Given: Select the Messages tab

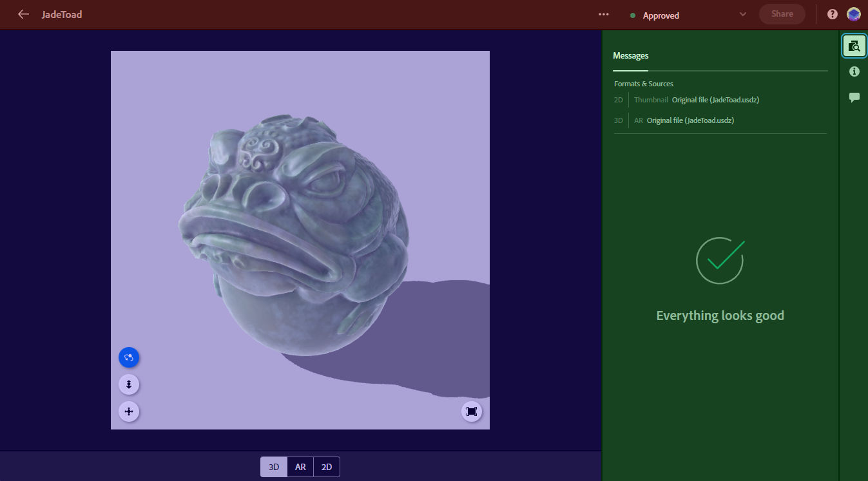Looking at the screenshot, I should click(x=631, y=56).
